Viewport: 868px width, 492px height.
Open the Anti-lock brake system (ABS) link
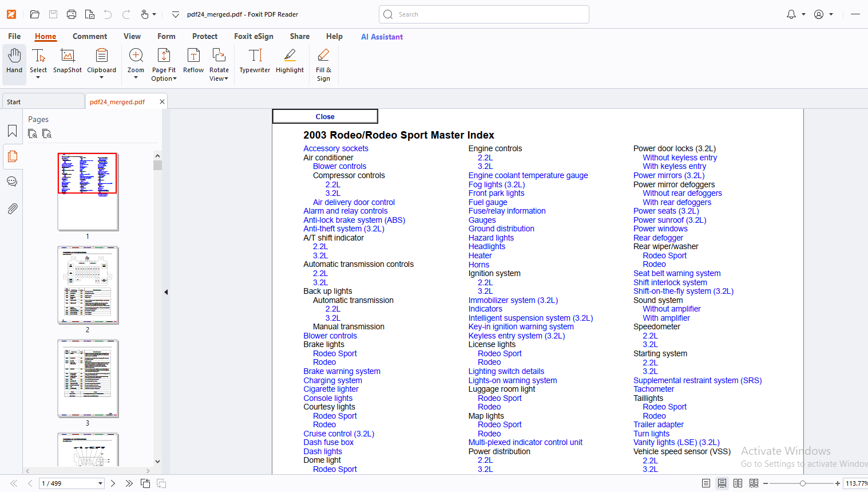coord(354,220)
